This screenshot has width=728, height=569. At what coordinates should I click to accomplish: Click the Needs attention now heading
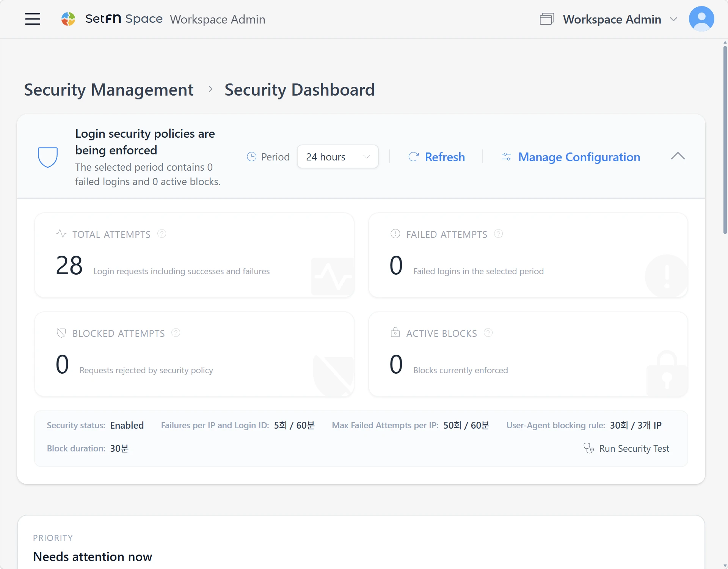click(x=93, y=556)
